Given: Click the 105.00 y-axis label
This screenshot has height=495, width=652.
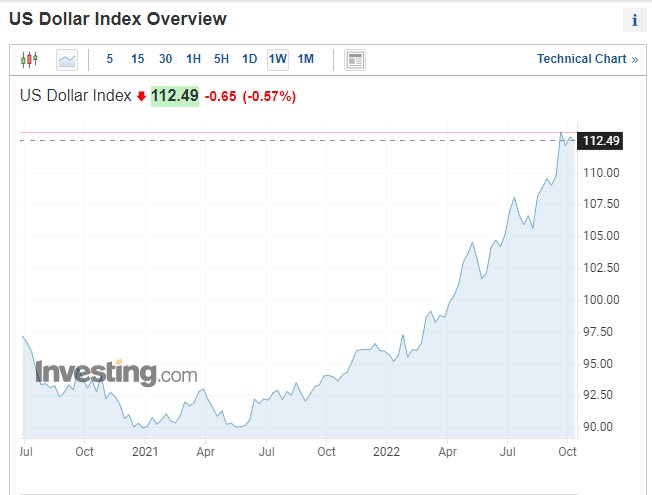Looking at the screenshot, I should point(601,236).
